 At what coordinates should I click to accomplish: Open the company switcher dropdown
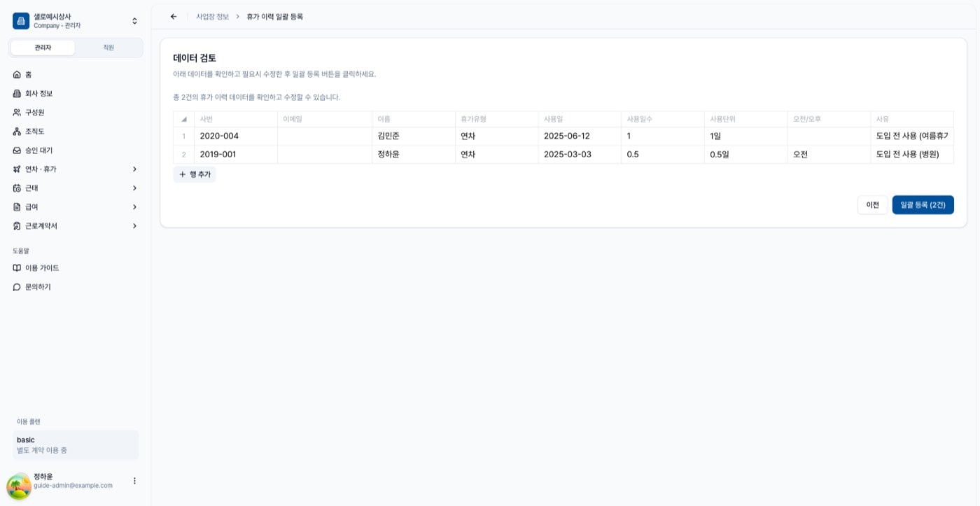click(x=134, y=21)
